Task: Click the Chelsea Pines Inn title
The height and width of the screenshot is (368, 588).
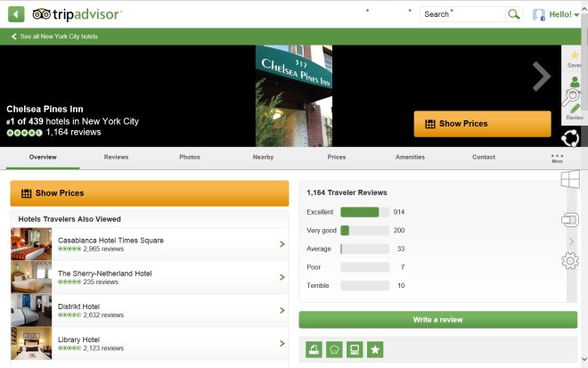Action: pos(45,110)
